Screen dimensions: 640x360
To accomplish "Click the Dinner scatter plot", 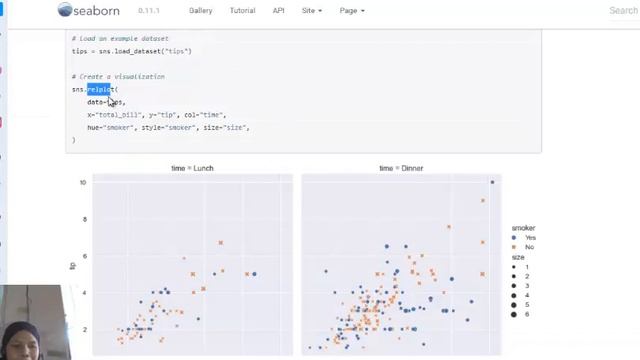I will [x=401, y=264].
